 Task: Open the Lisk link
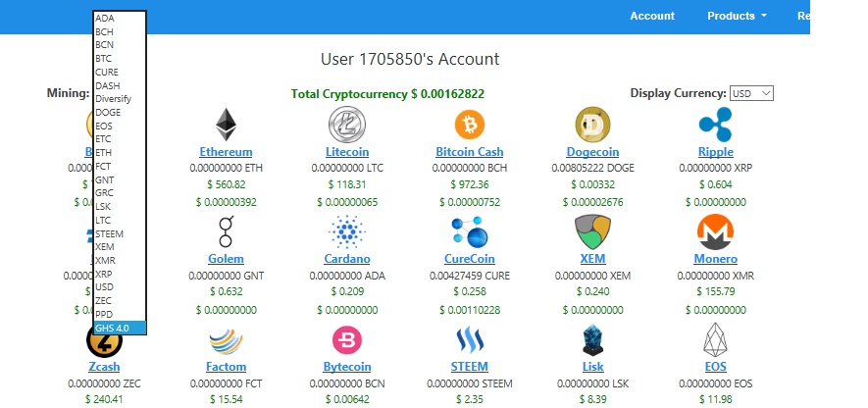592,367
